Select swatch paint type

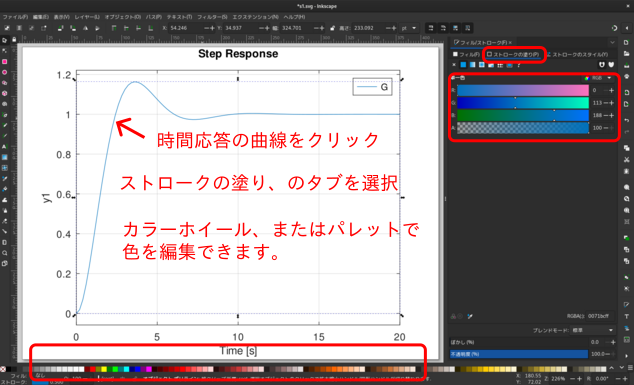509,65
